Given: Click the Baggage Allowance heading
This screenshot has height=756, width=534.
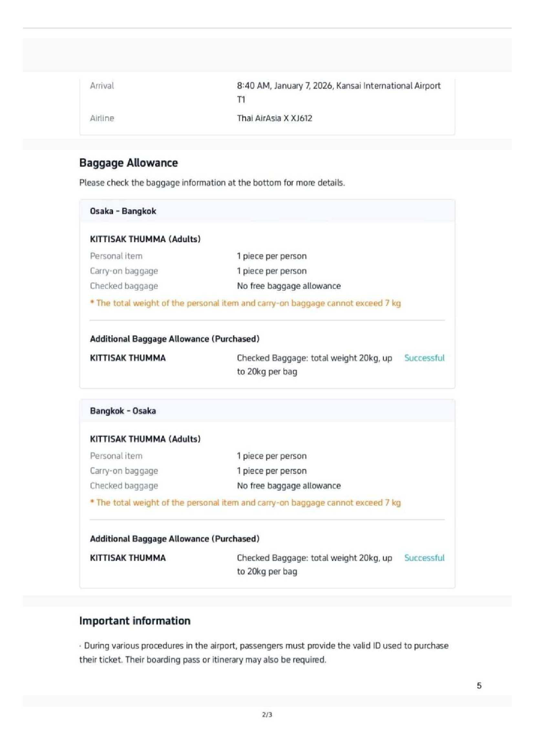Looking at the screenshot, I should (128, 163).
